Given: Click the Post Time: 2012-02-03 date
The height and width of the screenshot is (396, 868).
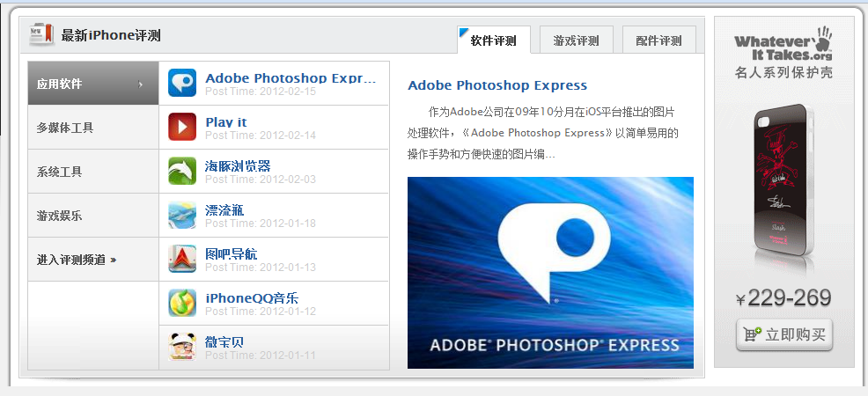Looking at the screenshot, I should [x=261, y=180].
